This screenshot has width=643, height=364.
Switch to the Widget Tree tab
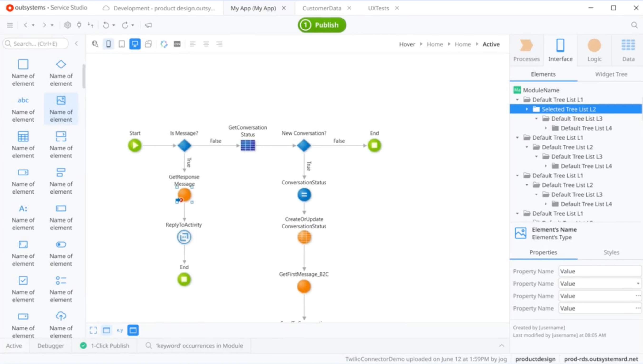pyautogui.click(x=611, y=74)
